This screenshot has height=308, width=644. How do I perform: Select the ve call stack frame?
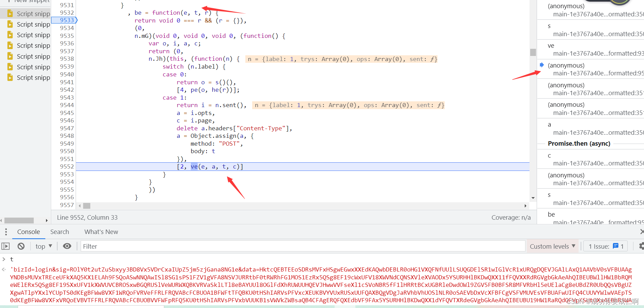pyautogui.click(x=591, y=49)
